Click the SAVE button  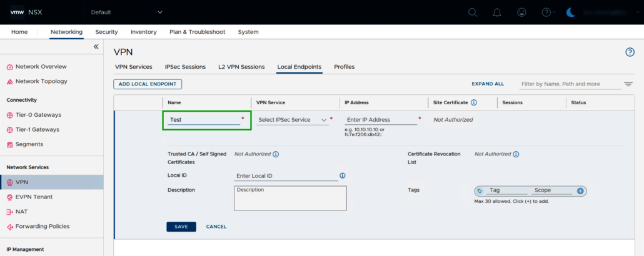tap(181, 227)
